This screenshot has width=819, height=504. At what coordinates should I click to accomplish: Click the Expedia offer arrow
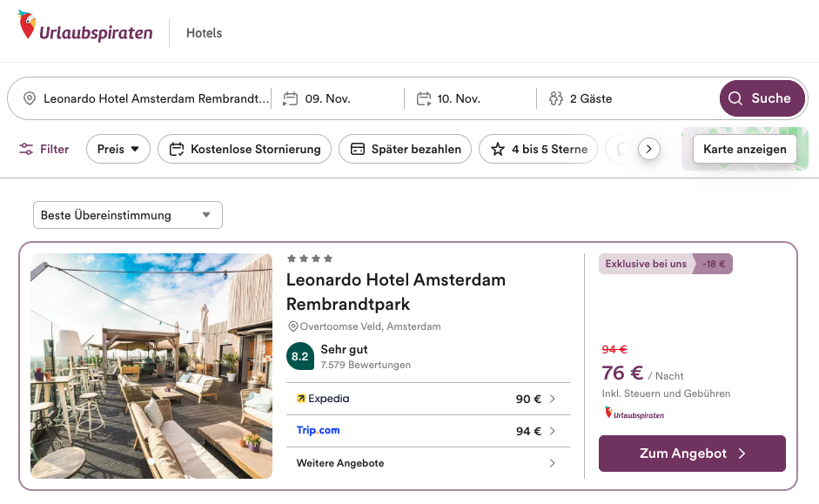click(552, 400)
